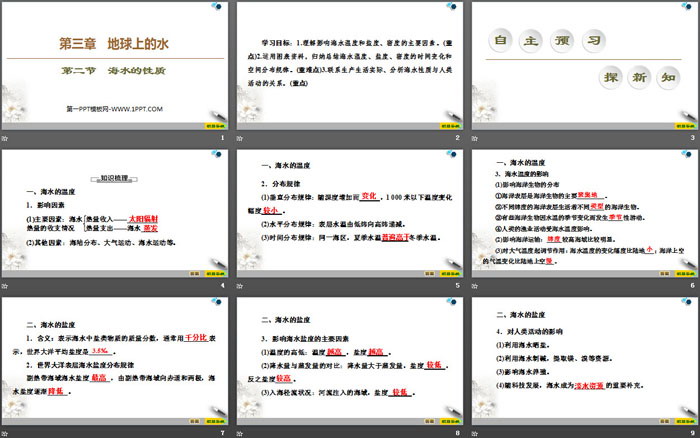This screenshot has height=438, width=700.
Task: Click the pen graphic on slide 3
Action: [x=688, y=117]
